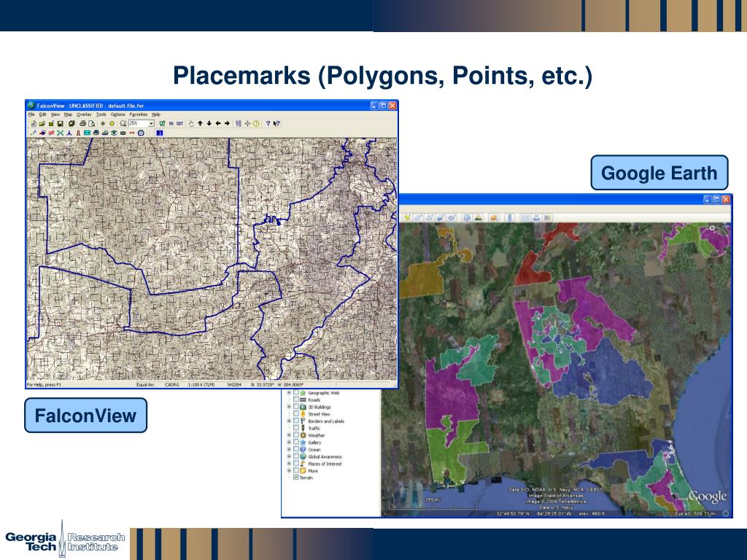747x560 pixels.
Task: Open the View menu in FalconView
Action: click(55, 114)
